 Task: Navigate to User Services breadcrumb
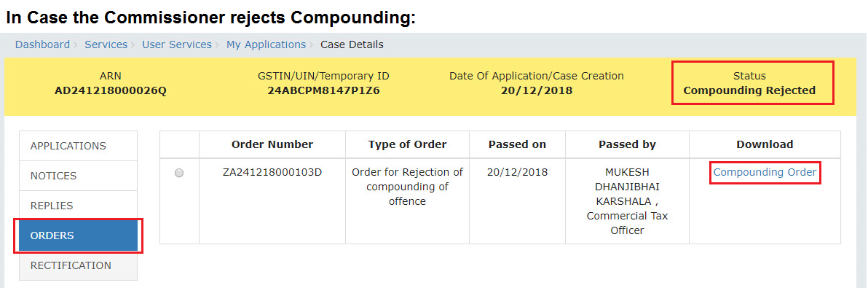(177, 44)
